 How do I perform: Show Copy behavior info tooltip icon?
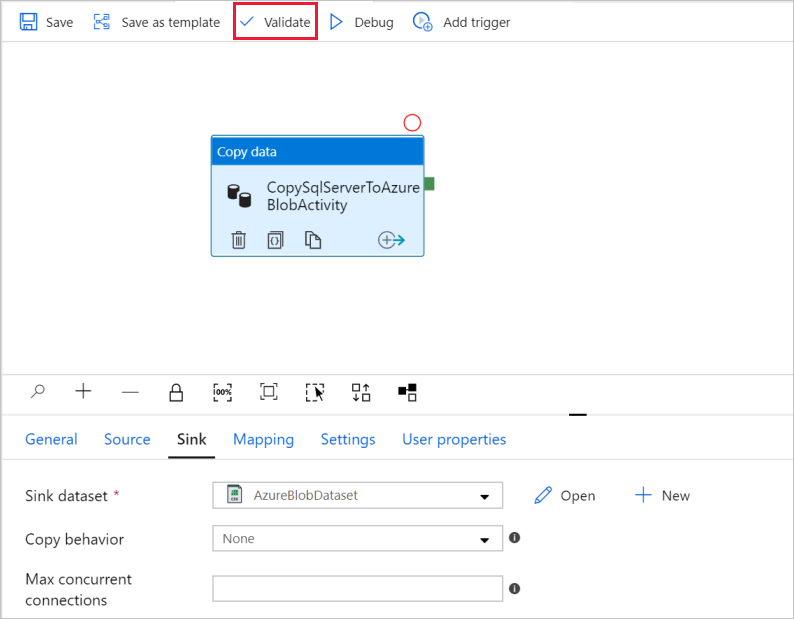(x=514, y=537)
